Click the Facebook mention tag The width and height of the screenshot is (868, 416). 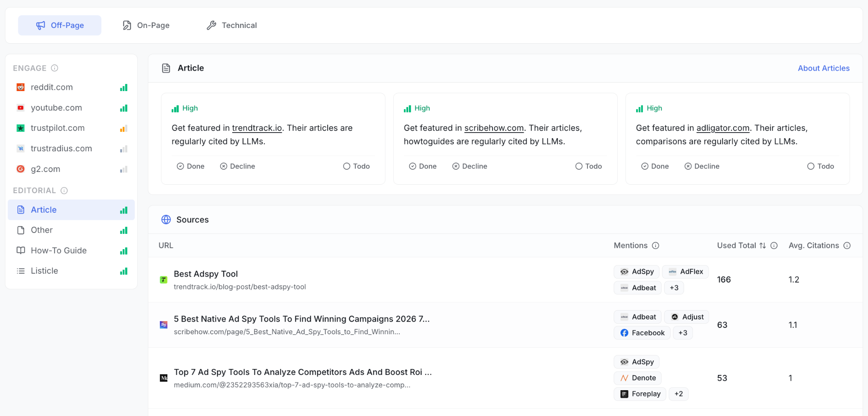click(x=642, y=333)
